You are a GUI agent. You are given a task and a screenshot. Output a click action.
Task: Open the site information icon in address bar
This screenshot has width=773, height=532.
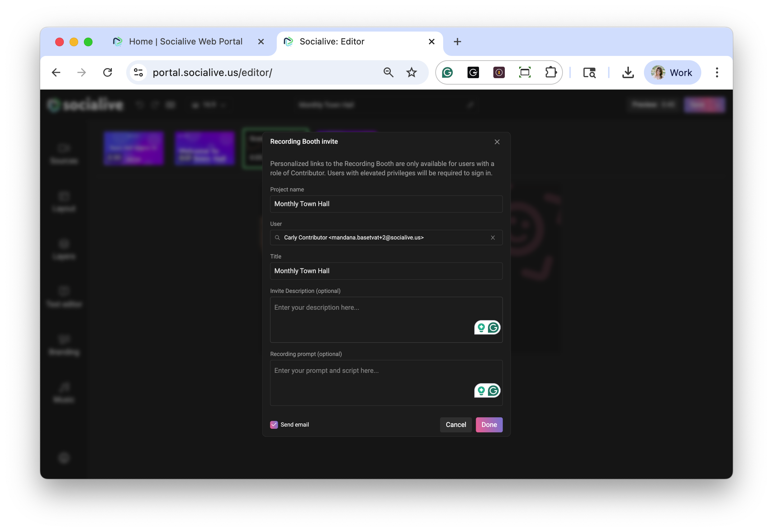pos(138,73)
